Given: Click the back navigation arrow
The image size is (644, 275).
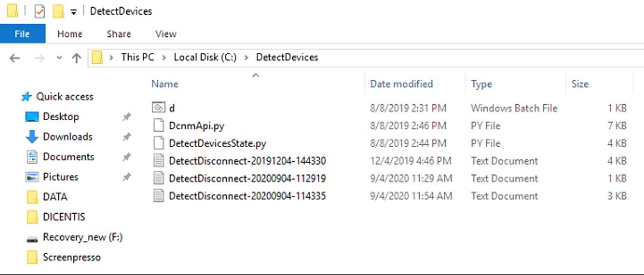Looking at the screenshot, I should click(x=15, y=58).
